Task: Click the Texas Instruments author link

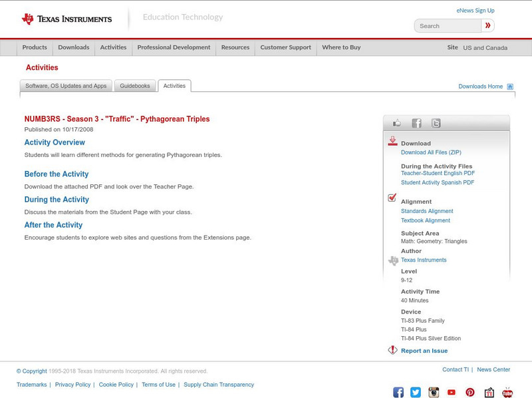Action: (x=424, y=260)
